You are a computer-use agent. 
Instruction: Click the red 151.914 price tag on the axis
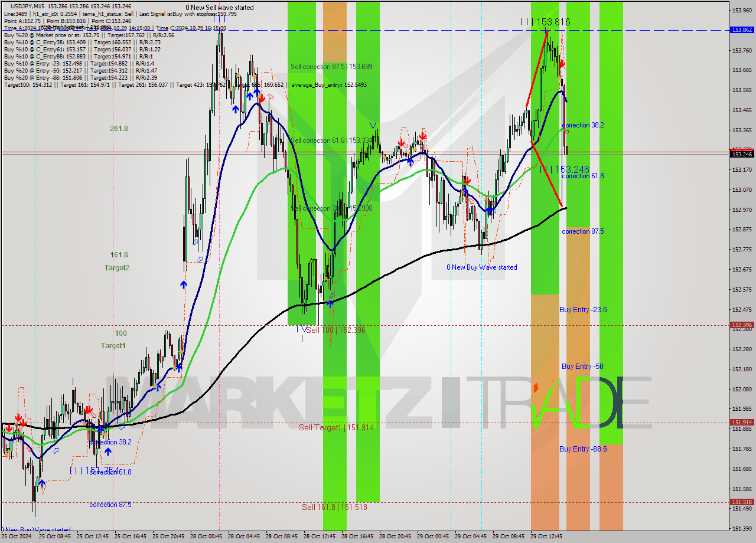pyautogui.click(x=742, y=422)
